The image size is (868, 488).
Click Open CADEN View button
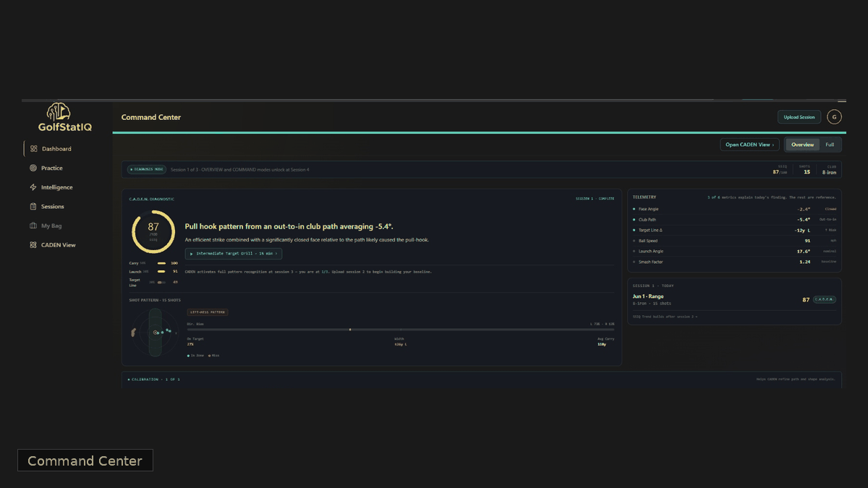(749, 145)
